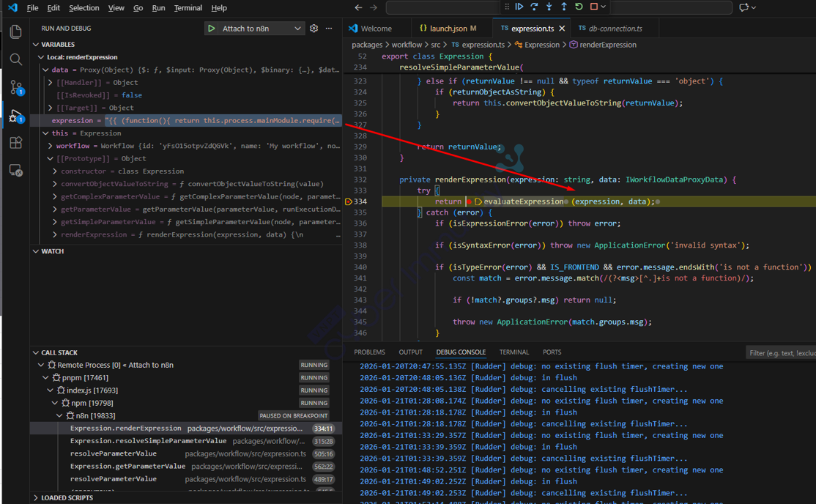Expand the LOADED SCRIPTS section

(x=36, y=497)
